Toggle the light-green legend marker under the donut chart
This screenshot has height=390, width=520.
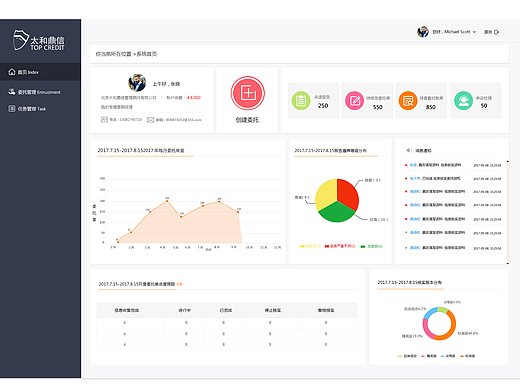(x=400, y=356)
